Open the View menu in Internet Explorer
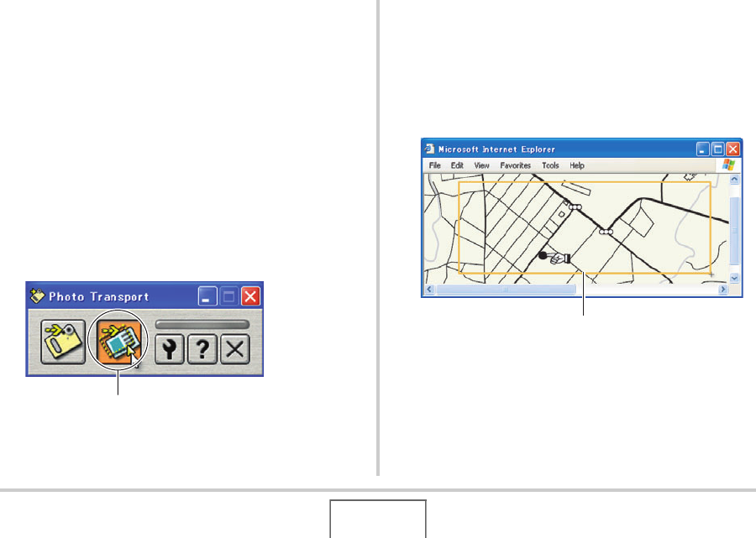The image size is (756, 538). point(481,165)
